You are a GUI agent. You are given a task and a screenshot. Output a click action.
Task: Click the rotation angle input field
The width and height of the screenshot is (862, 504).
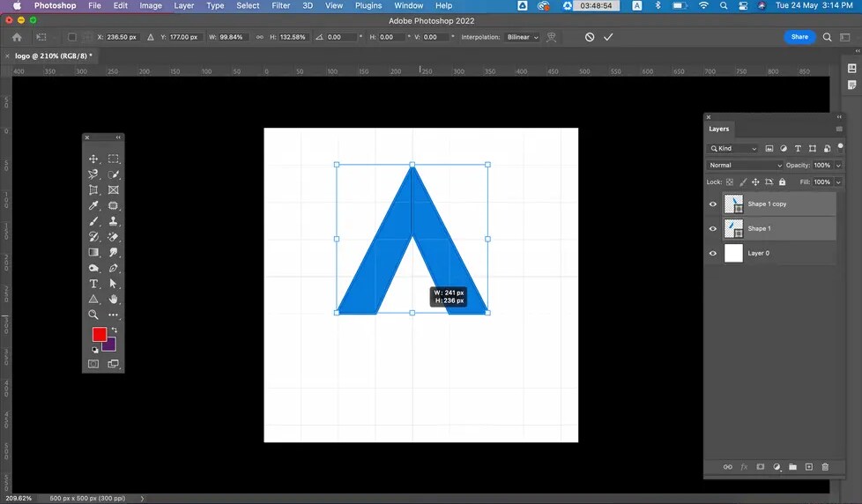coord(341,37)
